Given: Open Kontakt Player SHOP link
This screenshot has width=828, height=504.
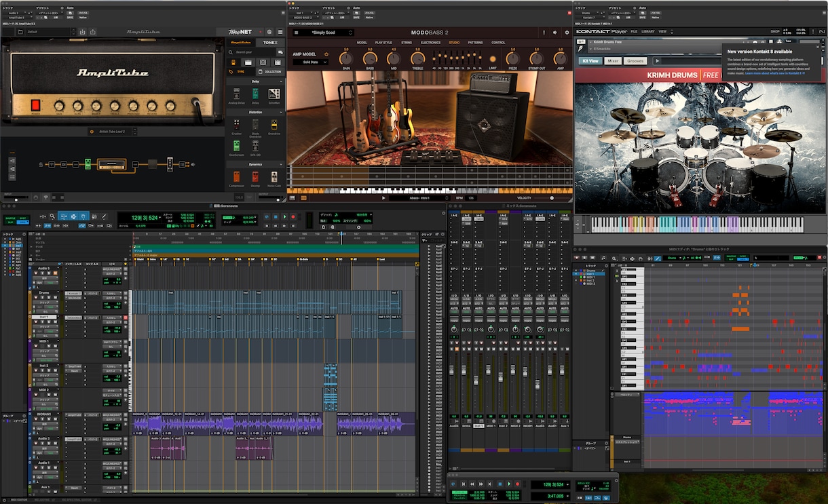Looking at the screenshot, I should (x=775, y=31).
